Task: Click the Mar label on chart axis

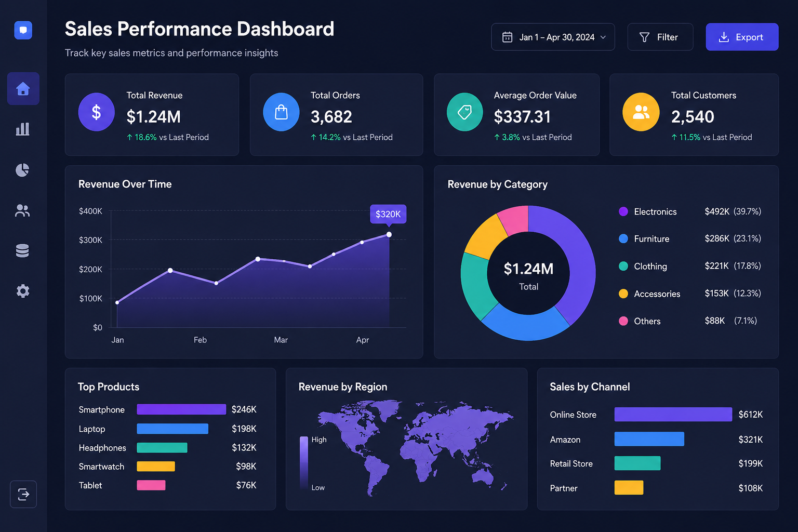Action: [x=281, y=340]
